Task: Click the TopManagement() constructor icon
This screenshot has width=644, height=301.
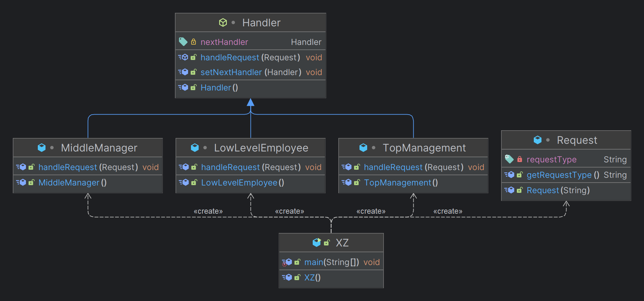Action: [347, 182]
